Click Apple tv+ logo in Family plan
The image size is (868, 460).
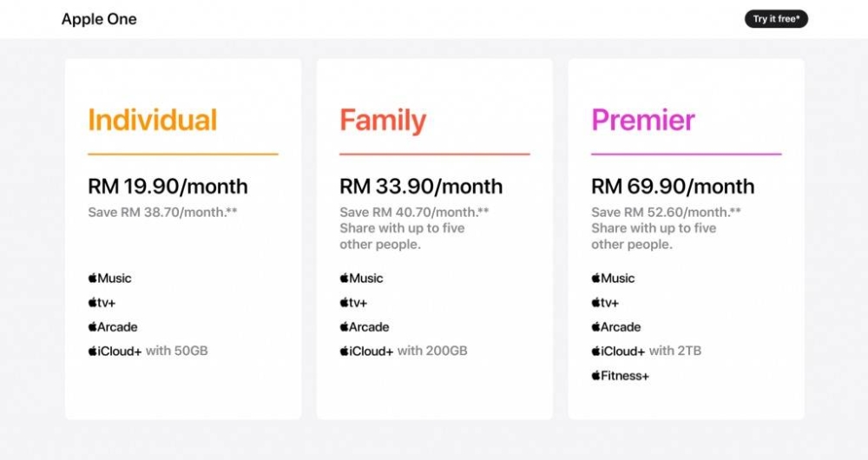[354, 302]
